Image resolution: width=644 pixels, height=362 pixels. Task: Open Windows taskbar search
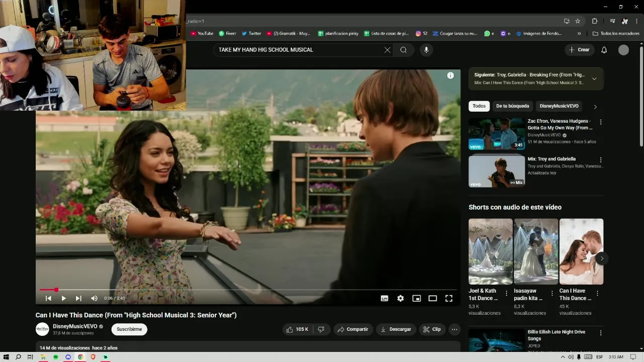(18, 357)
